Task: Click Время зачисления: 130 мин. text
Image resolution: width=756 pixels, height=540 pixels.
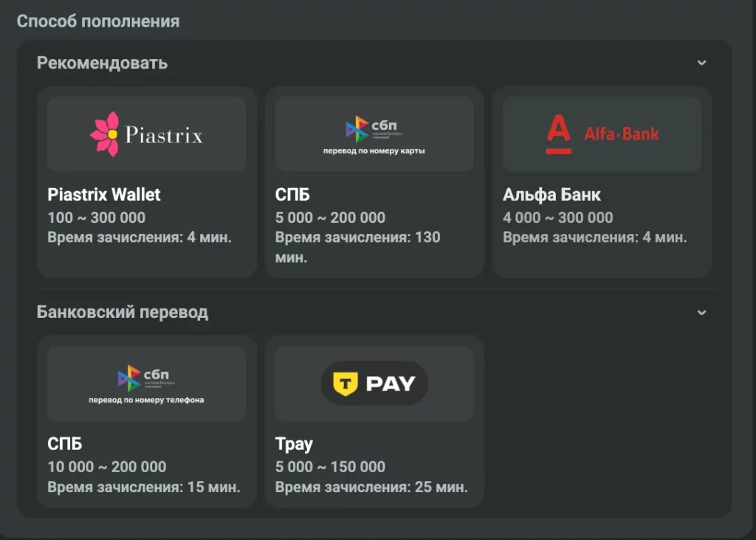Action: coord(358,248)
